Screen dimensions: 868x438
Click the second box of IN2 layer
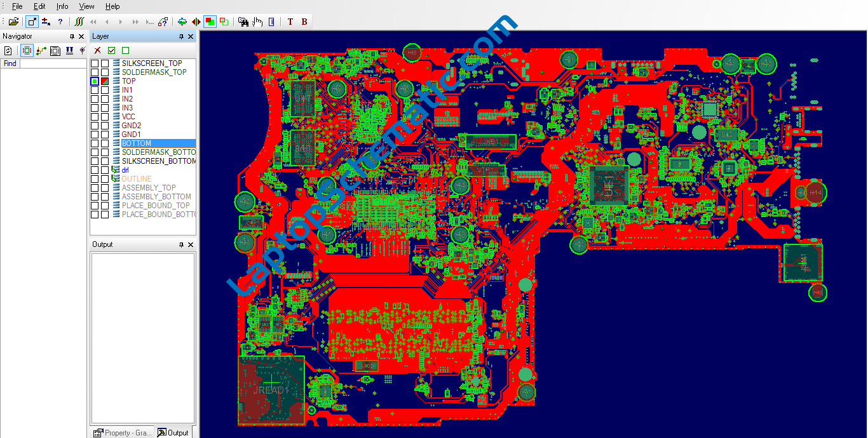pos(105,99)
